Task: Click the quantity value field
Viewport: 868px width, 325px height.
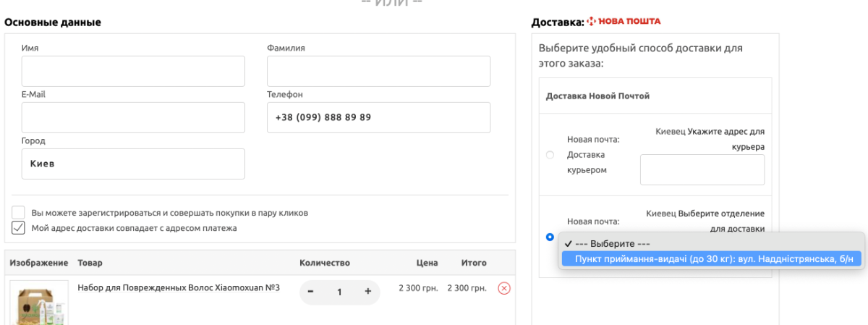Action: coord(339,291)
